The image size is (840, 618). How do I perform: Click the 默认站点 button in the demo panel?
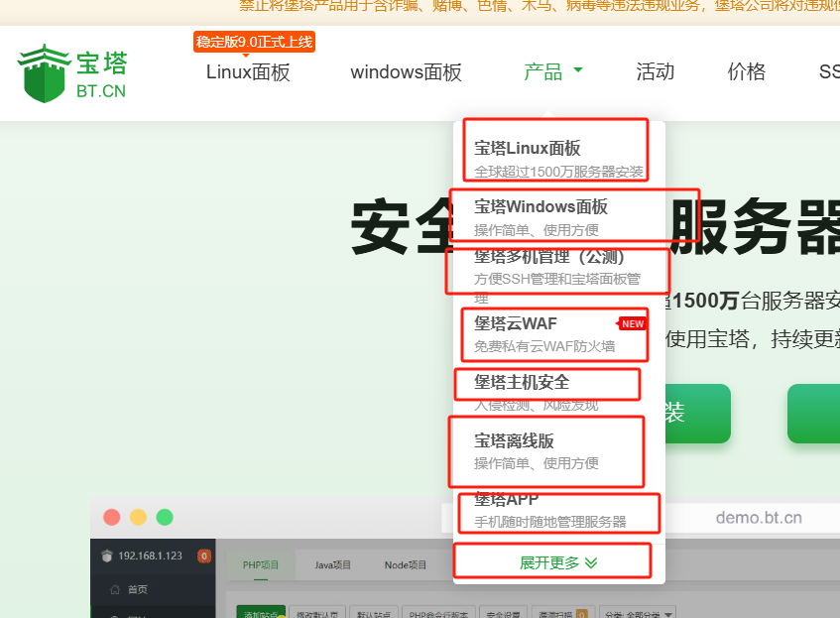(x=374, y=613)
